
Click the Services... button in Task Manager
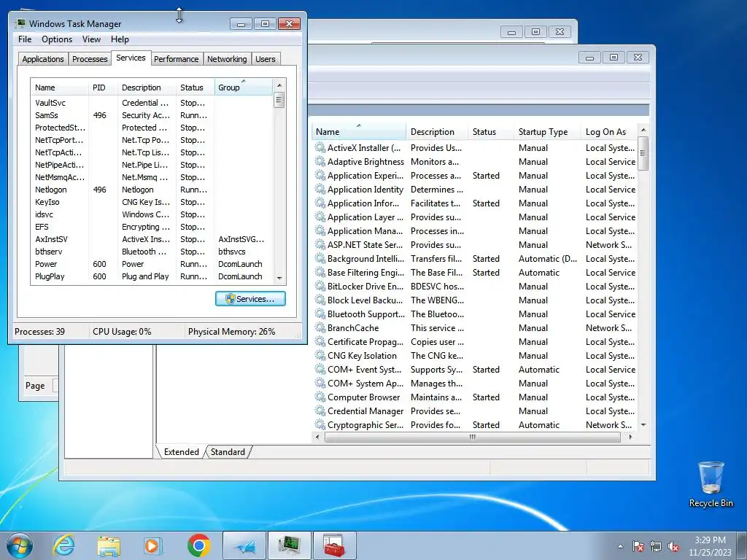pos(250,298)
